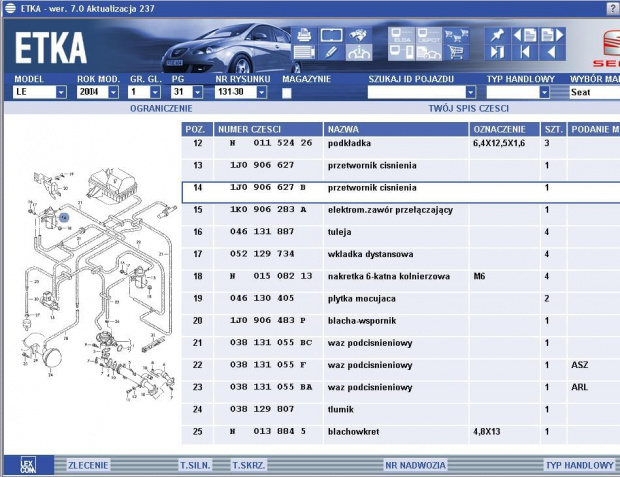Toggle the MAGAZYNIE checkbox

pyautogui.click(x=287, y=93)
